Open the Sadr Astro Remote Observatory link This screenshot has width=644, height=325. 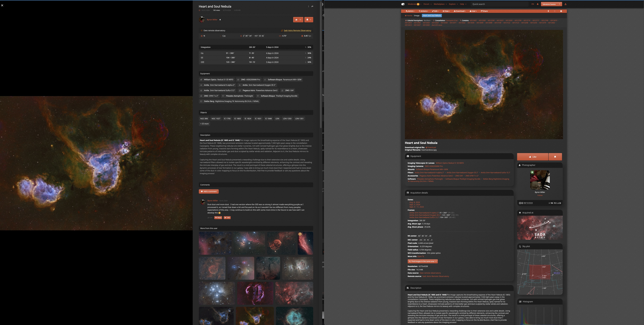click(297, 30)
